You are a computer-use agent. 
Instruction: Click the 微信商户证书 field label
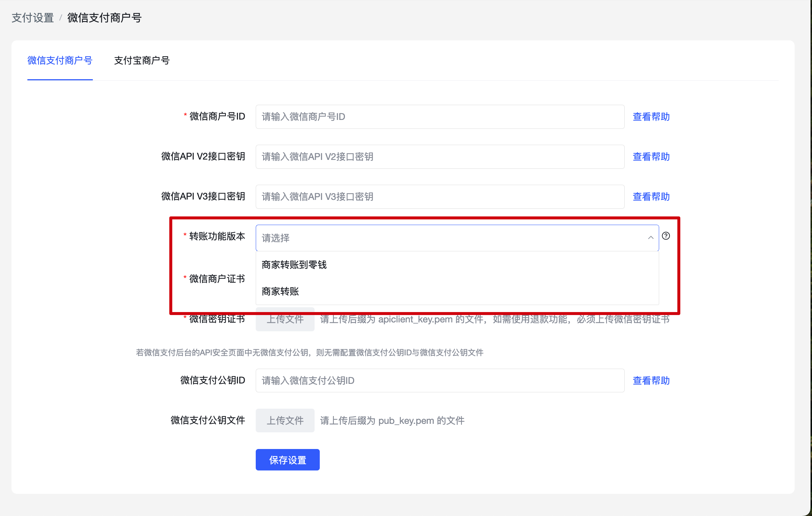pyautogui.click(x=217, y=279)
